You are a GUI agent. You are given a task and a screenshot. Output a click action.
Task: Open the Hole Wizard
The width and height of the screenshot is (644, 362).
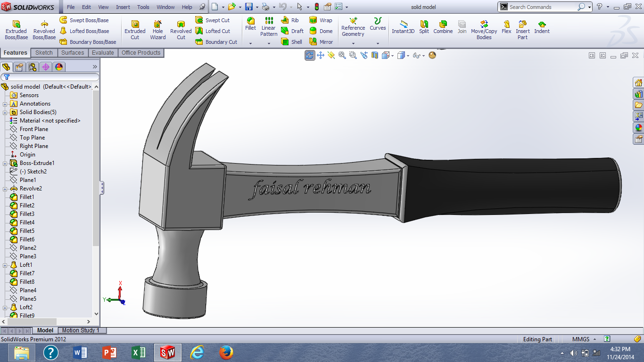(158, 30)
